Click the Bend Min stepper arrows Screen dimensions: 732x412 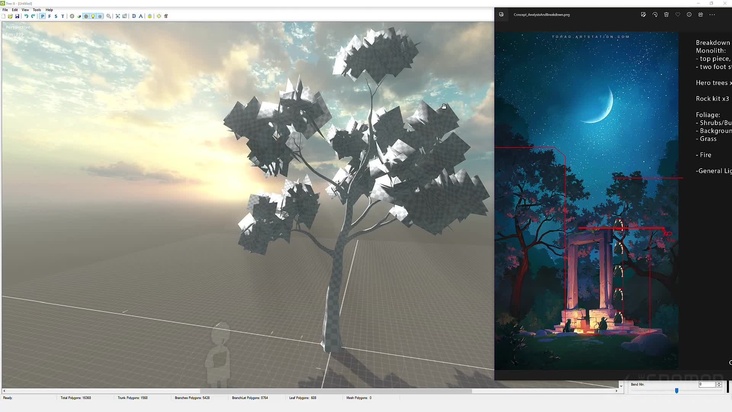click(719, 384)
